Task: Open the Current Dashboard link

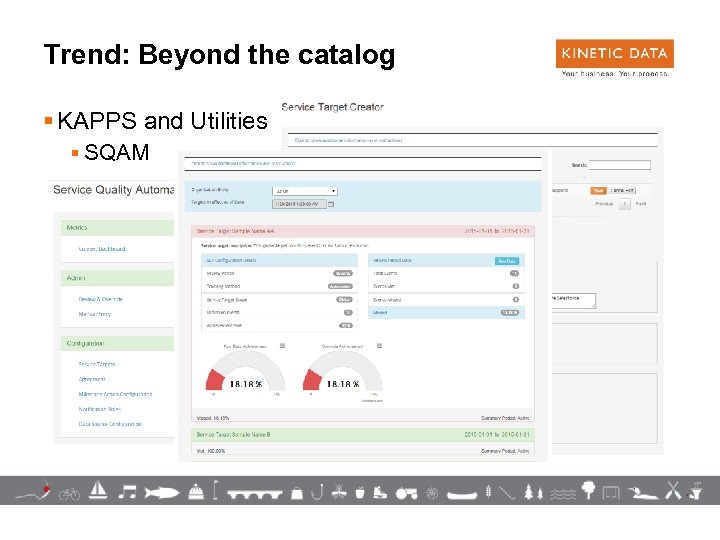Action: [102, 249]
